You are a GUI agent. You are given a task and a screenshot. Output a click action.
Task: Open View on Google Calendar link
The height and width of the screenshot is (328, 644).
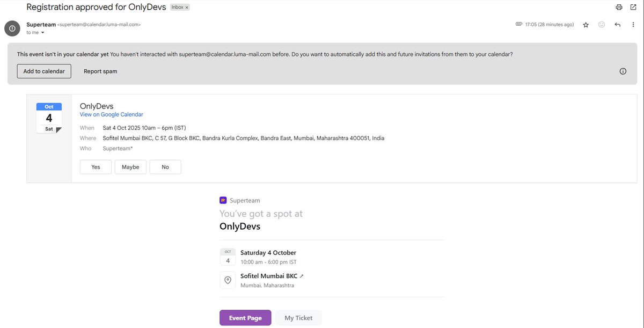[x=112, y=114]
